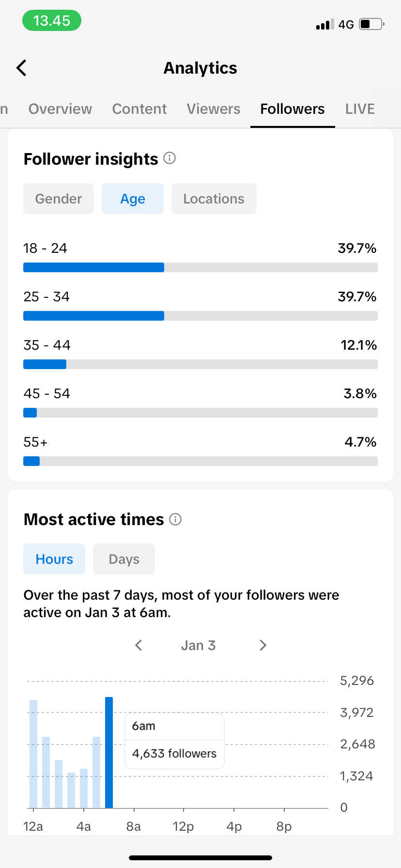Image resolution: width=401 pixels, height=868 pixels.
Task: Tap the battery status icon
Action: pyautogui.click(x=371, y=24)
